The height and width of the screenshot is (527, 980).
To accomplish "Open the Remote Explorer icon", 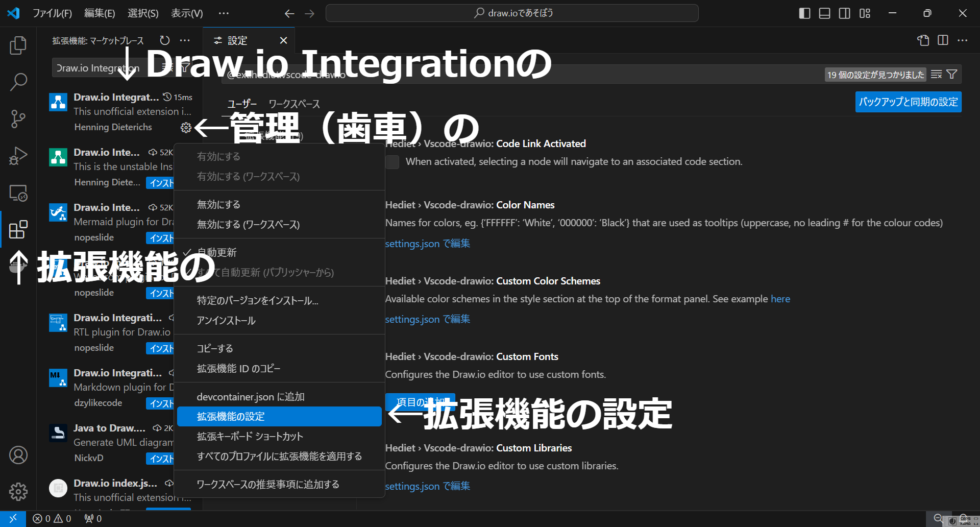I will tap(18, 193).
